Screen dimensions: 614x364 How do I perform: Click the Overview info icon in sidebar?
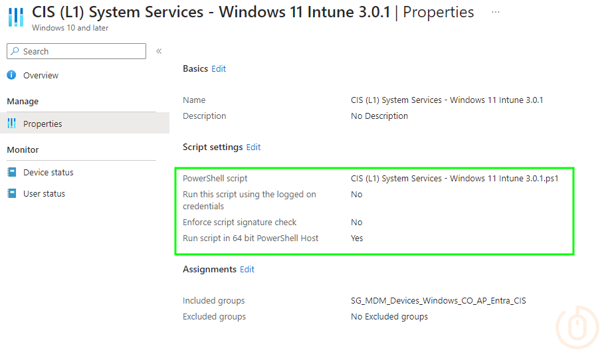point(11,76)
